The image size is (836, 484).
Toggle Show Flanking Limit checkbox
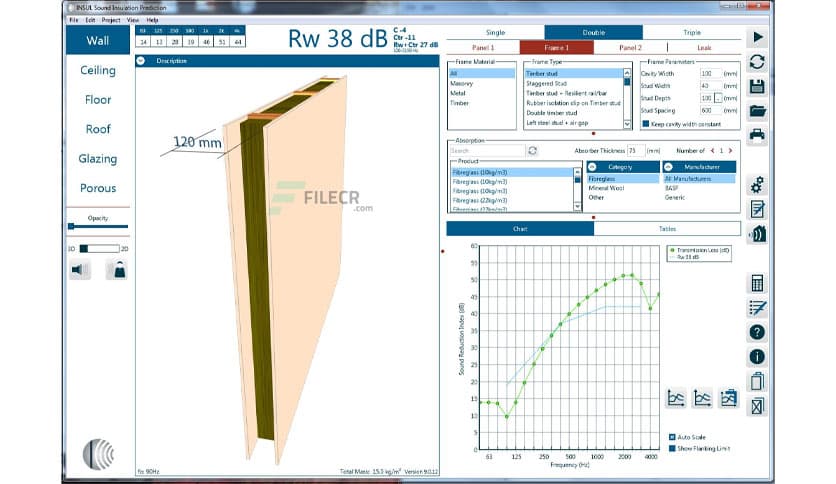tap(672, 448)
